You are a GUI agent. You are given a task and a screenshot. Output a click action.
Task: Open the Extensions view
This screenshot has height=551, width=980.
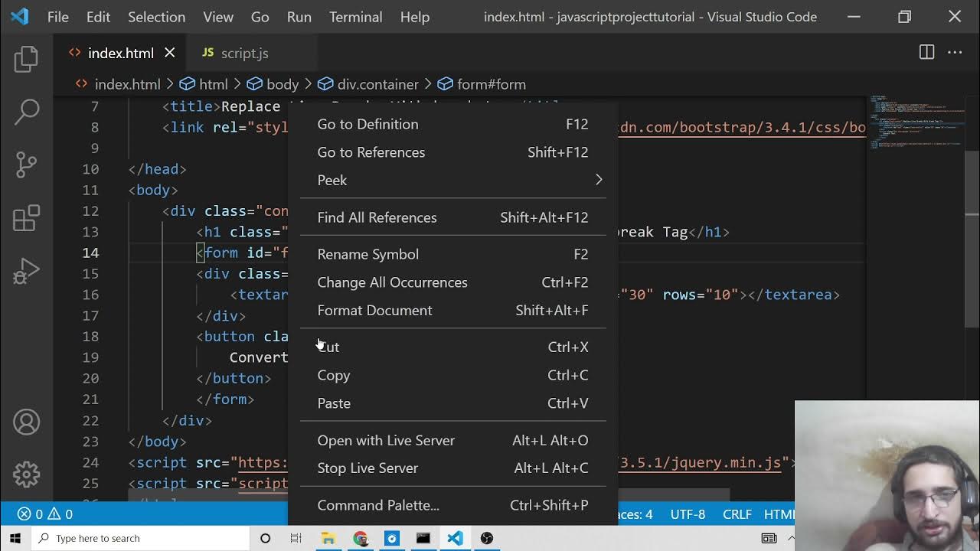pyautogui.click(x=26, y=218)
